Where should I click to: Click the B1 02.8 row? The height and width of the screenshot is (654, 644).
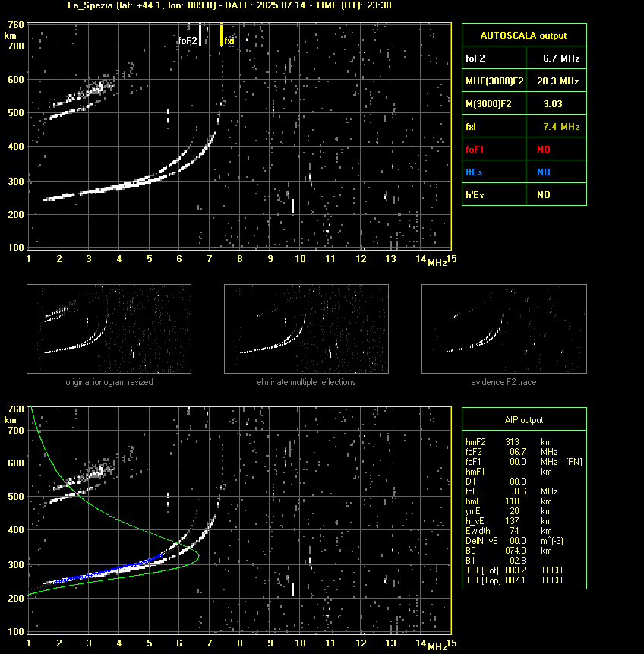pyautogui.click(x=496, y=561)
